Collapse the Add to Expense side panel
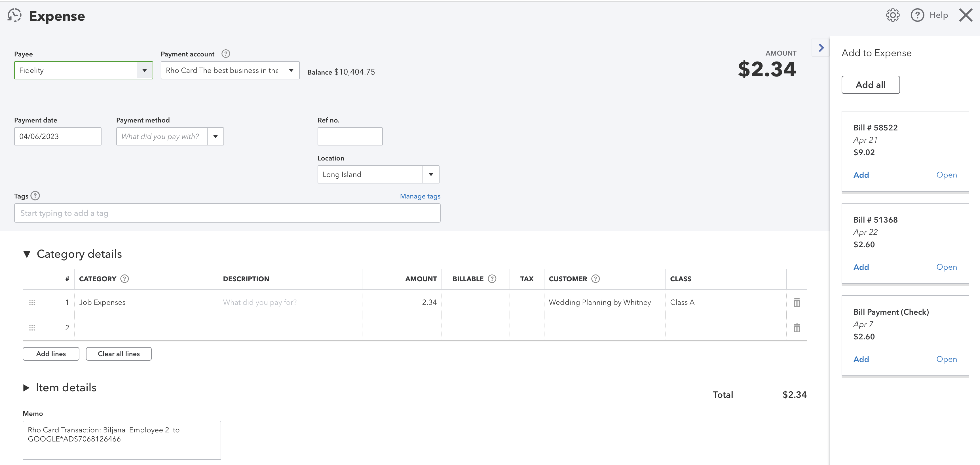This screenshot has width=980, height=465. pos(821,48)
